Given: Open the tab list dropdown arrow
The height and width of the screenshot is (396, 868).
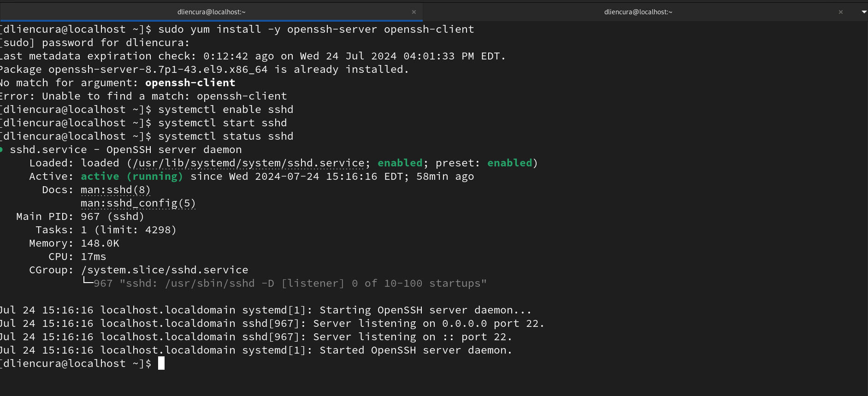Looking at the screenshot, I should (x=864, y=12).
